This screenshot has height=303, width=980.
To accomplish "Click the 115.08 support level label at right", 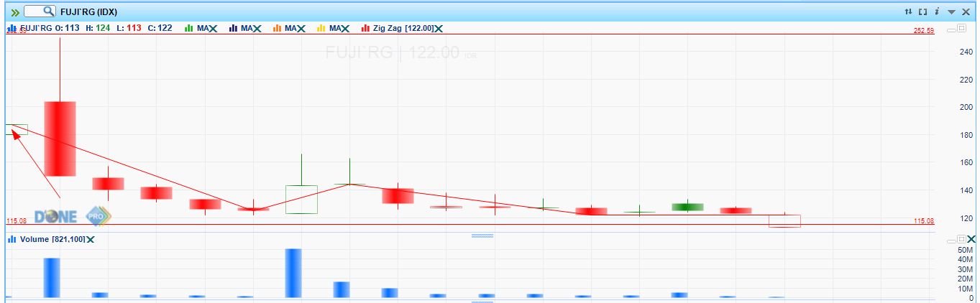I will point(924,221).
